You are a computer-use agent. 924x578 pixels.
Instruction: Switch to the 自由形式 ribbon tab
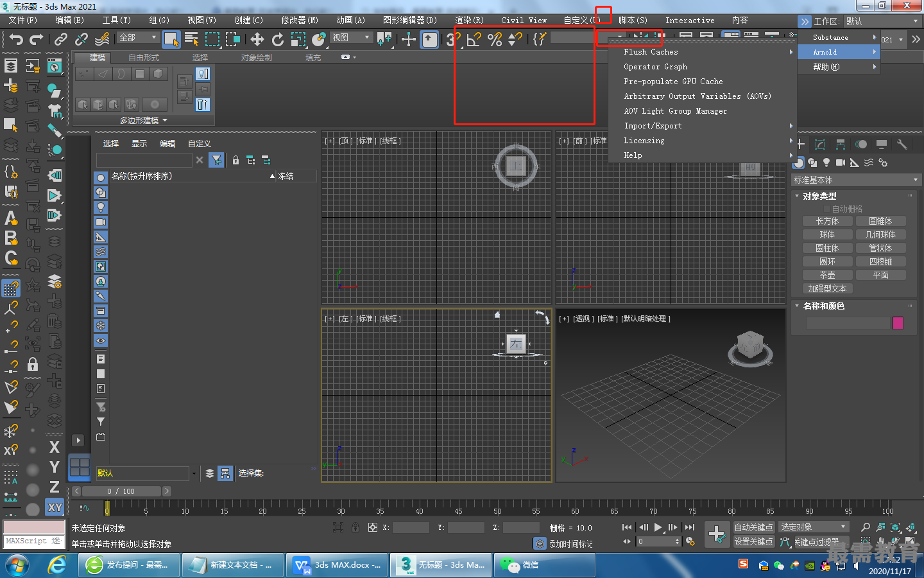[144, 58]
